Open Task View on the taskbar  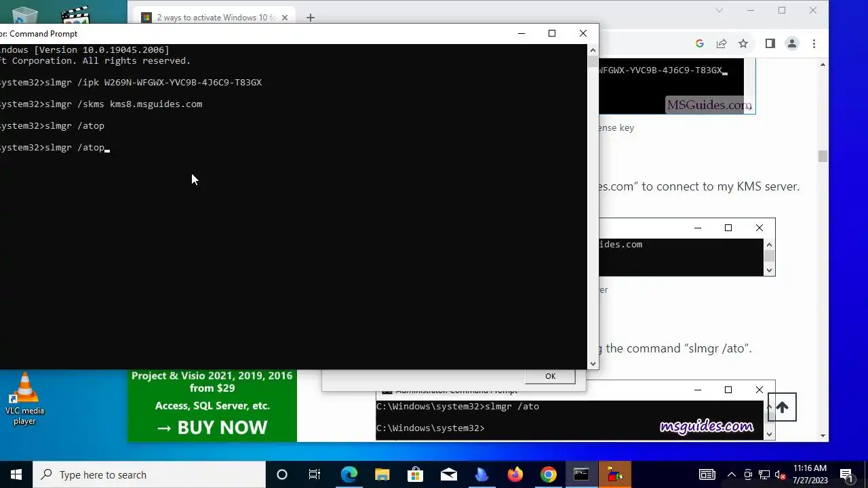315,474
